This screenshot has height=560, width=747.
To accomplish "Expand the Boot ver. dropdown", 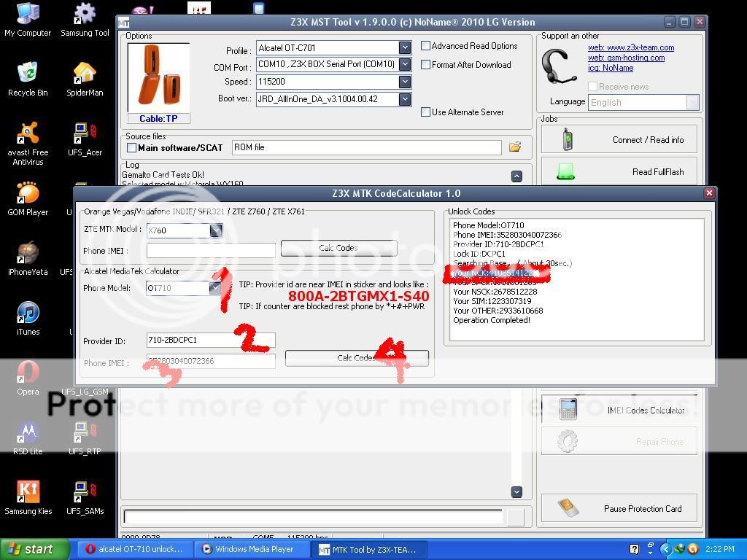I will click(x=405, y=99).
